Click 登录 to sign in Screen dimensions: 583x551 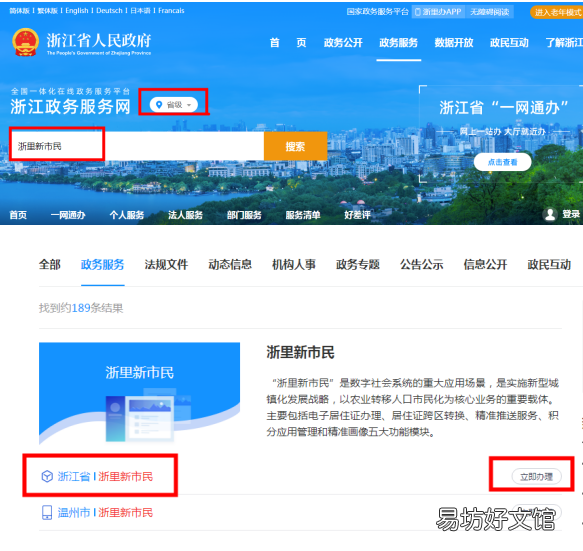click(x=571, y=215)
